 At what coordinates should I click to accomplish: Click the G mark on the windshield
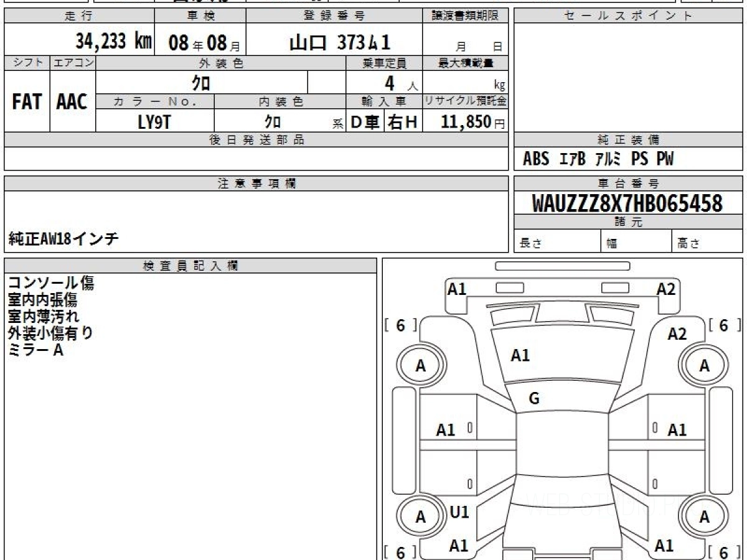pyautogui.click(x=534, y=399)
